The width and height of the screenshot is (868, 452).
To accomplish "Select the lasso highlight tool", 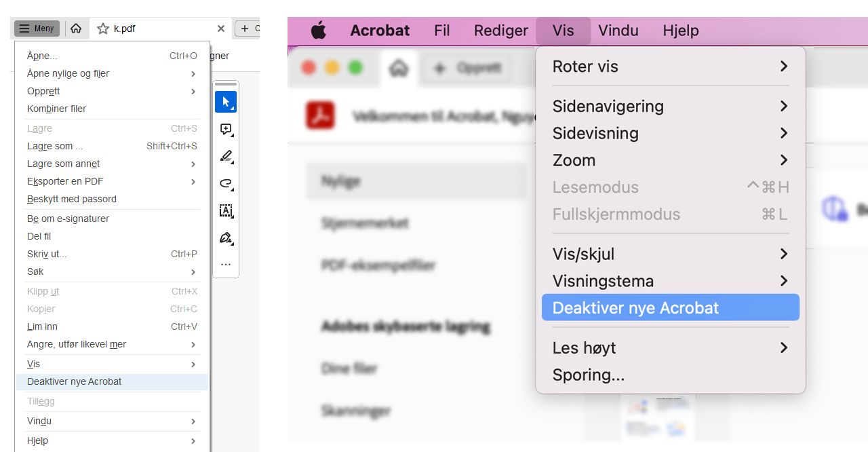I will point(225,183).
